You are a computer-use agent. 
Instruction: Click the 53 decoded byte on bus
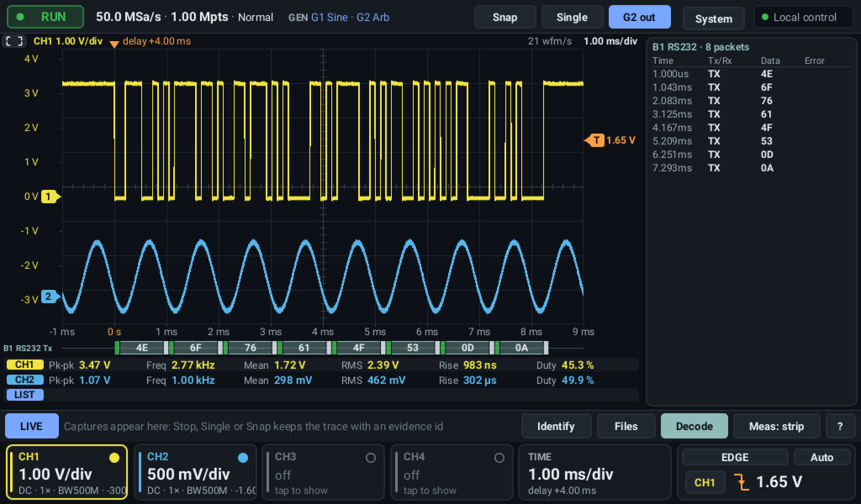click(413, 348)
